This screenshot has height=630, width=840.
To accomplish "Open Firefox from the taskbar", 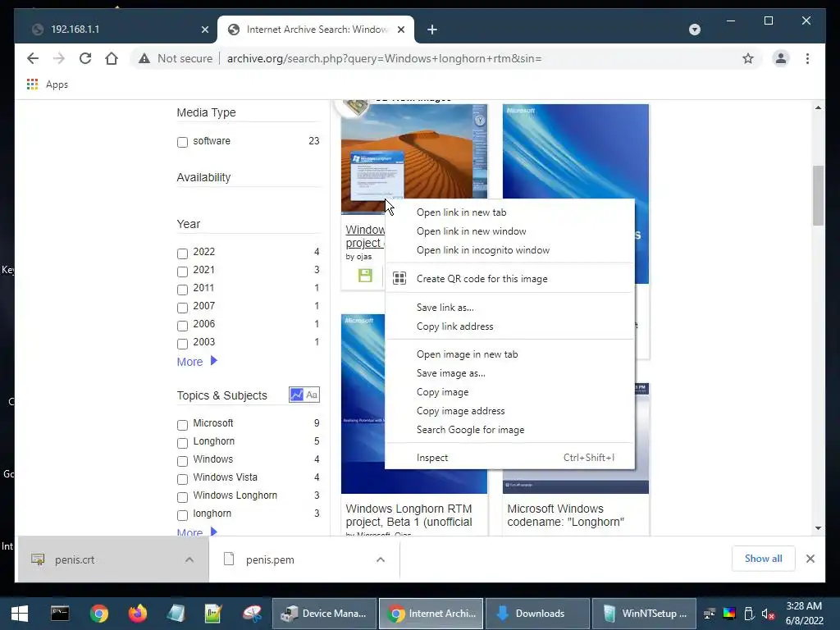I will tap(138, 614).
